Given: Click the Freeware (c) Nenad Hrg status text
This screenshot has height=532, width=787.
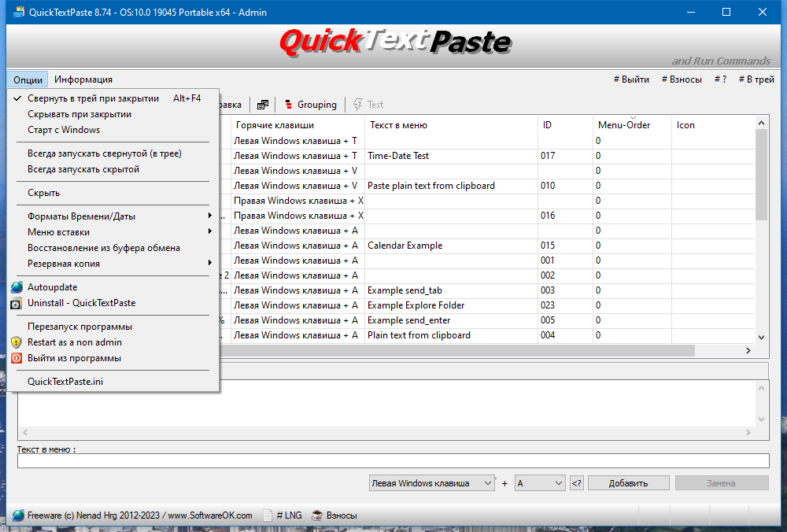Looking at the screenshot, I should coord(139,515).
